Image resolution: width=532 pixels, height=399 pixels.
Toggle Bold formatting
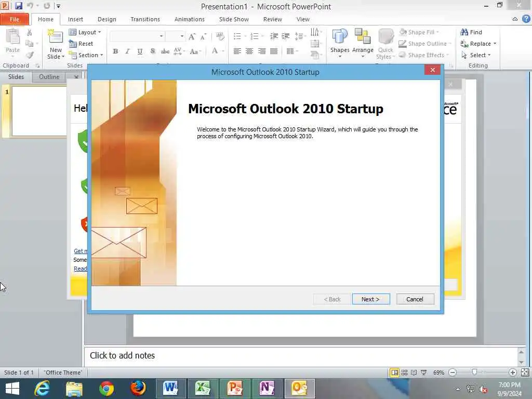pos(115,51)
